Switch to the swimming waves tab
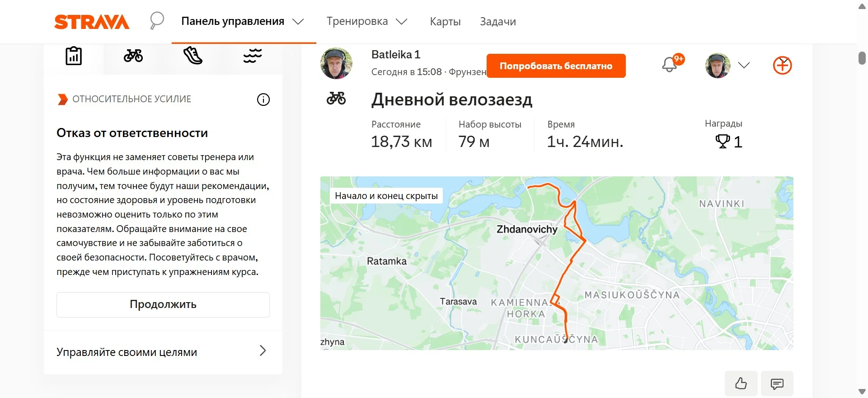 253,56
